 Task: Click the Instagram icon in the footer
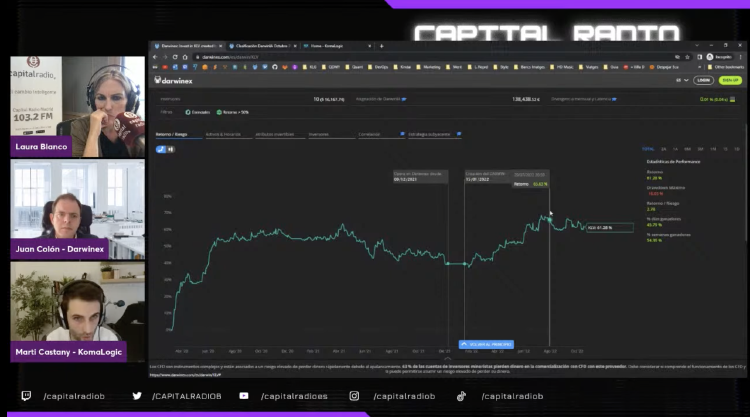coord(354,396)
